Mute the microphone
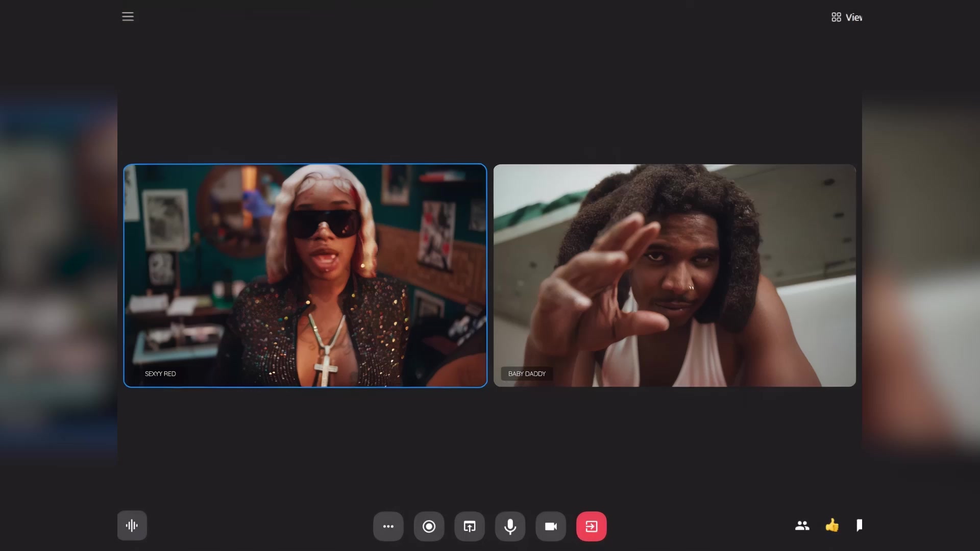 tap(510, 526)
